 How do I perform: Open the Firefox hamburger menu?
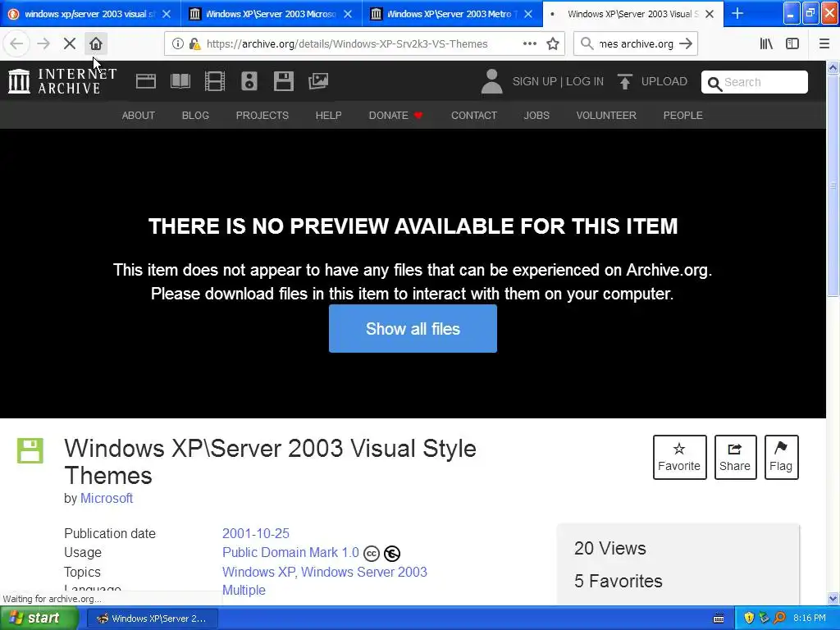[x=824, y=44]
